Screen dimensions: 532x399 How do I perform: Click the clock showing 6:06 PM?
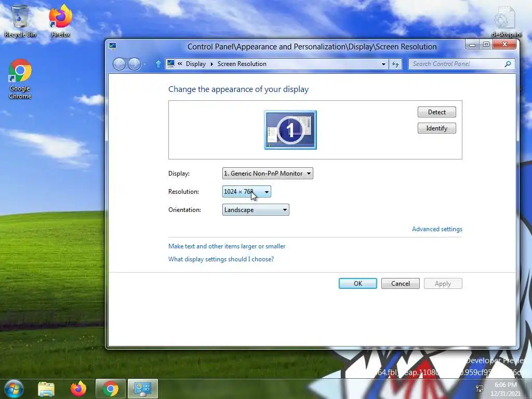tap(506, 385)
